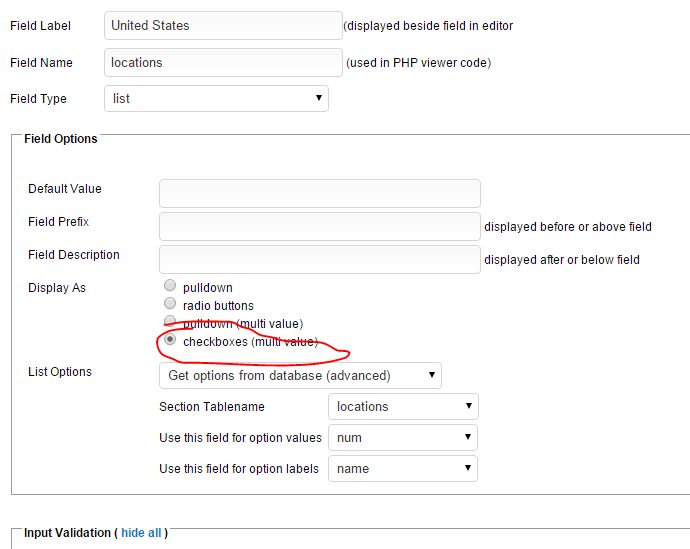690x549 pixels.
Task: Open the List Options dropdown
Action: click(x=300, y=376)
